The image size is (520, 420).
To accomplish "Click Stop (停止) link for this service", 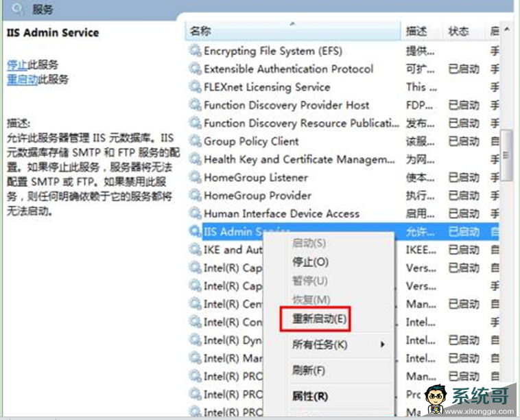I will click(17, 65).
